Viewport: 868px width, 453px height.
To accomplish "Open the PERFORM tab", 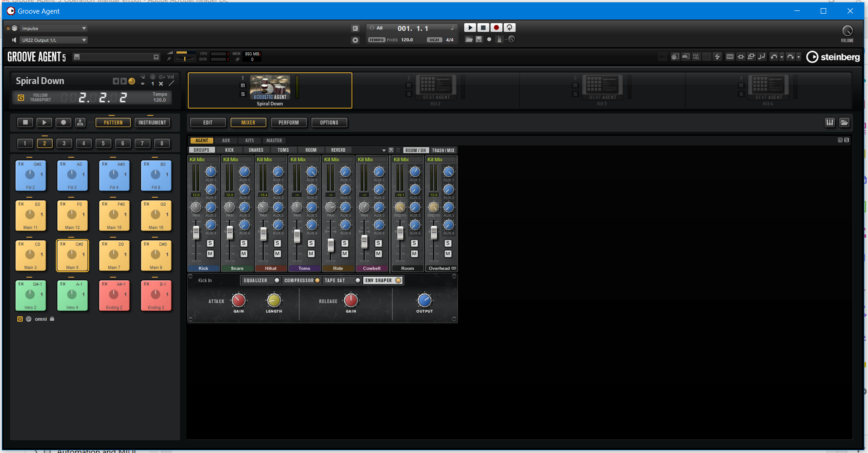I will point(289,123).
